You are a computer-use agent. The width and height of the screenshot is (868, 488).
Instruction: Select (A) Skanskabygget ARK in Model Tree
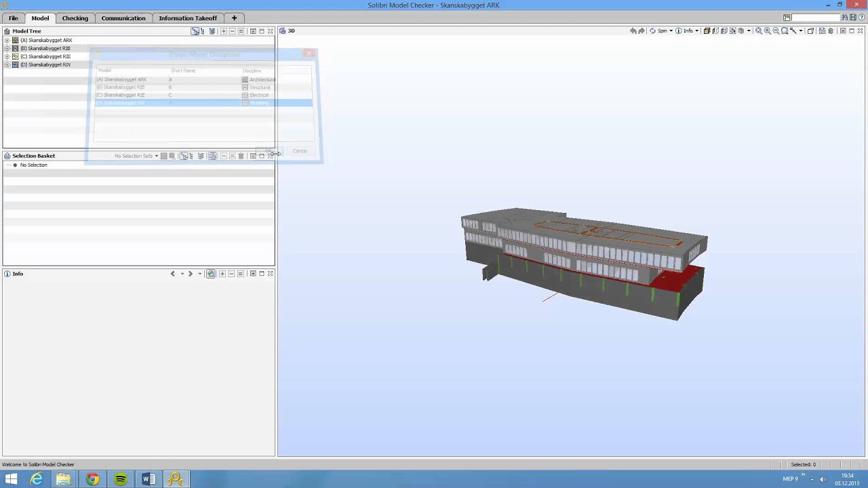click(x=45, y=40)
